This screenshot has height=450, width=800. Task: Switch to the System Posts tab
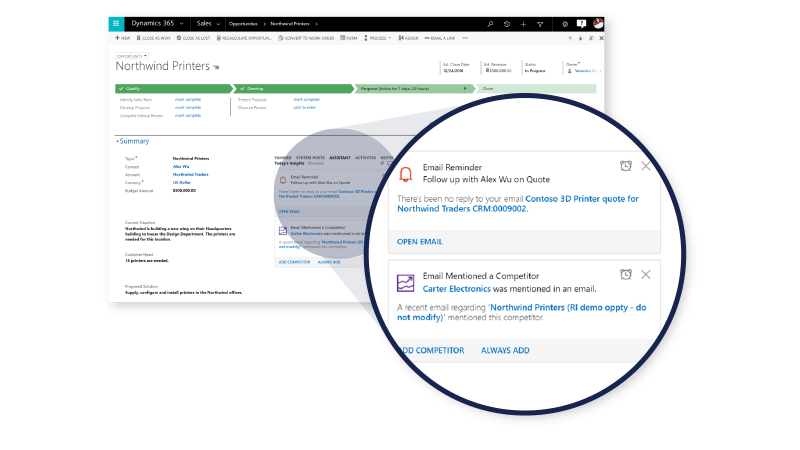[x=310, y=158]
